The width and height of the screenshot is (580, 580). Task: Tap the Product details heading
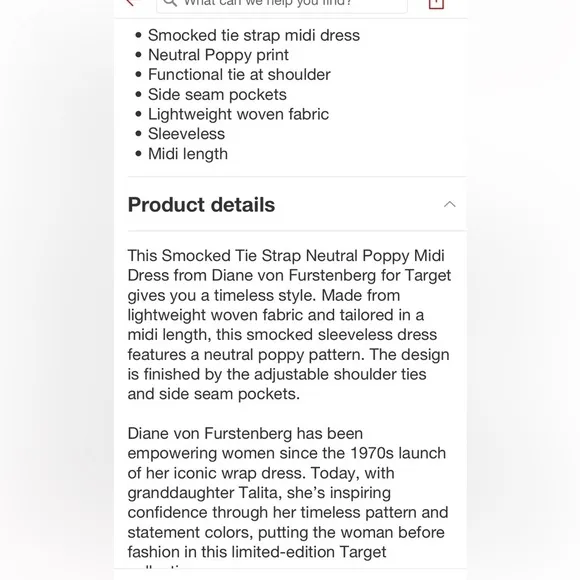click(x=201, y=205)
